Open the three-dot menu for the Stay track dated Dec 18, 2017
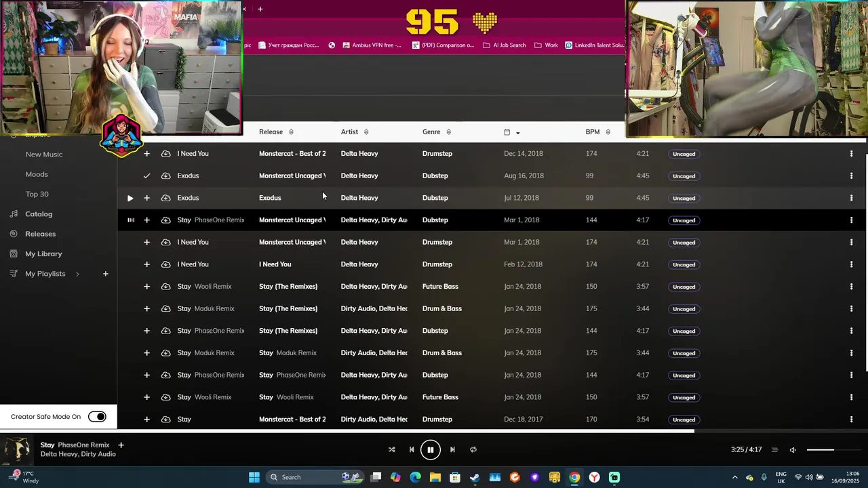 point(851,420)
